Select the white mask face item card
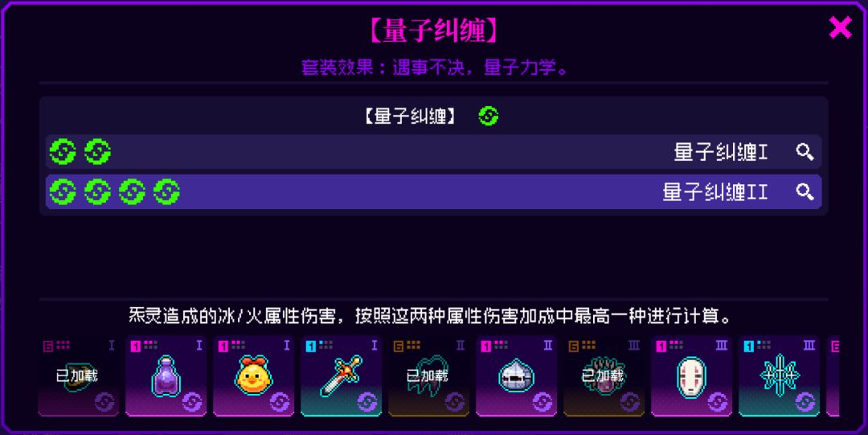Image resolution: width=868 pixels, height=435 pixels. tap(691, 375)
